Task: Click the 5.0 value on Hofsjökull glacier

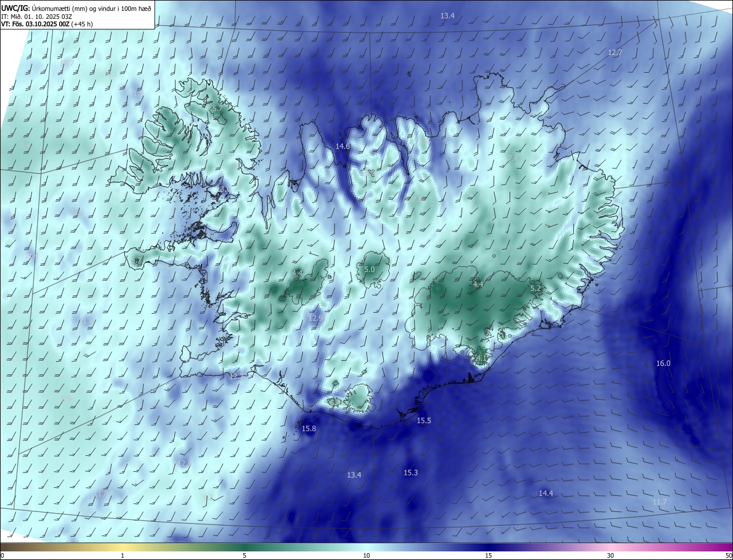Action: tap(369, 270)
